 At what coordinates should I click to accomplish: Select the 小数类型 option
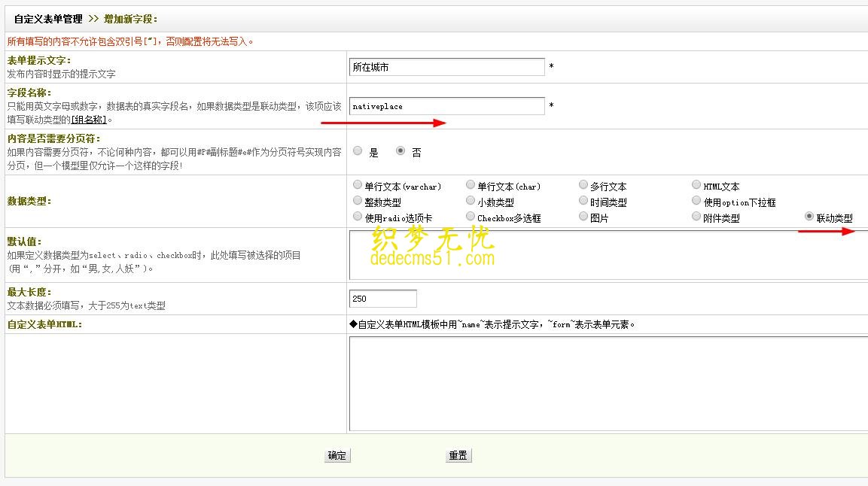(470, 200)
